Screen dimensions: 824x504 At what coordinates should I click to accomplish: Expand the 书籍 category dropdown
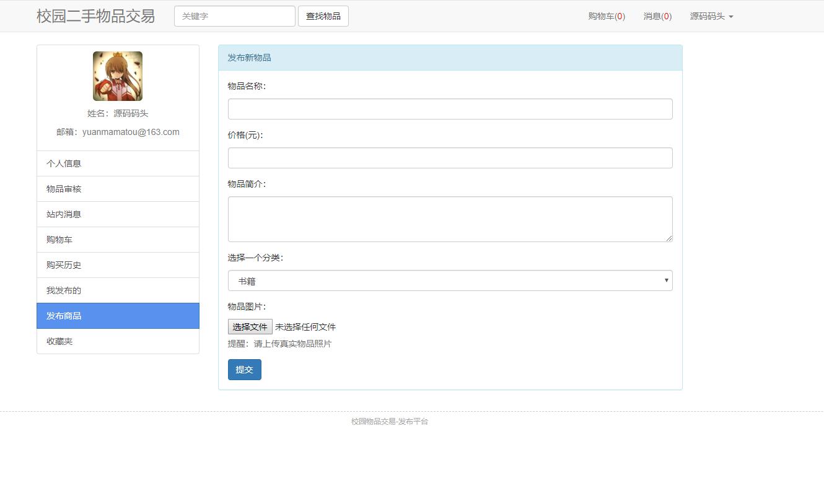click(450, 280)
